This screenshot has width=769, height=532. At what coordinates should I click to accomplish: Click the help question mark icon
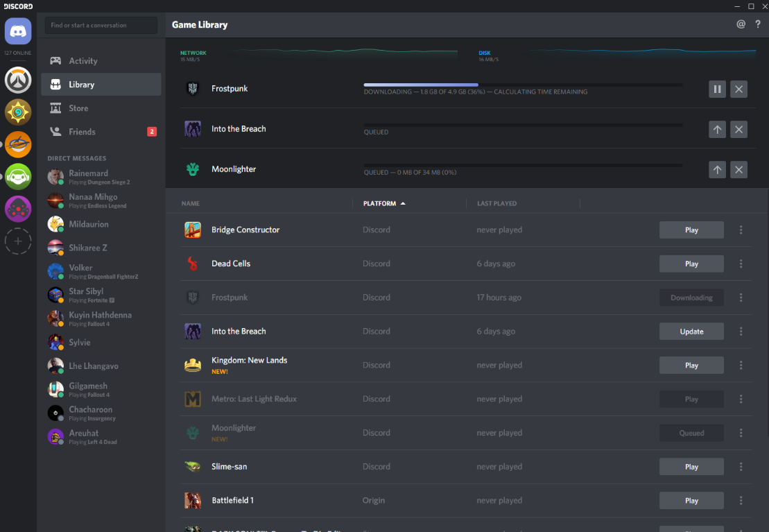click(x=758, y=24)
